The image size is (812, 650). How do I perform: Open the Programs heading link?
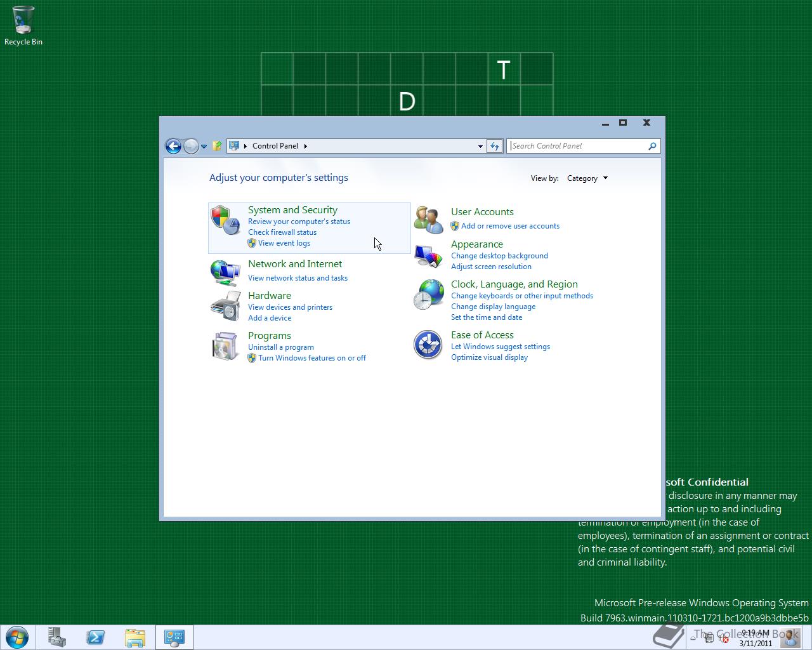270,336
